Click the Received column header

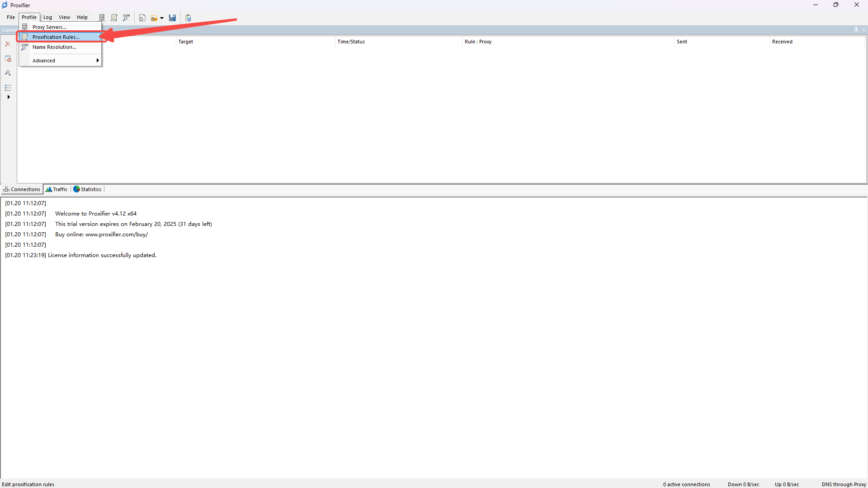pos(817,42)
